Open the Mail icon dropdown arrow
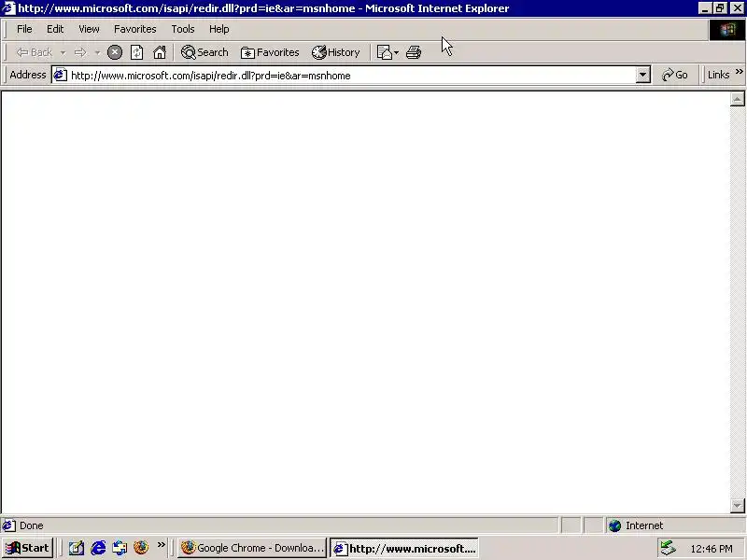 click(396, 52)
